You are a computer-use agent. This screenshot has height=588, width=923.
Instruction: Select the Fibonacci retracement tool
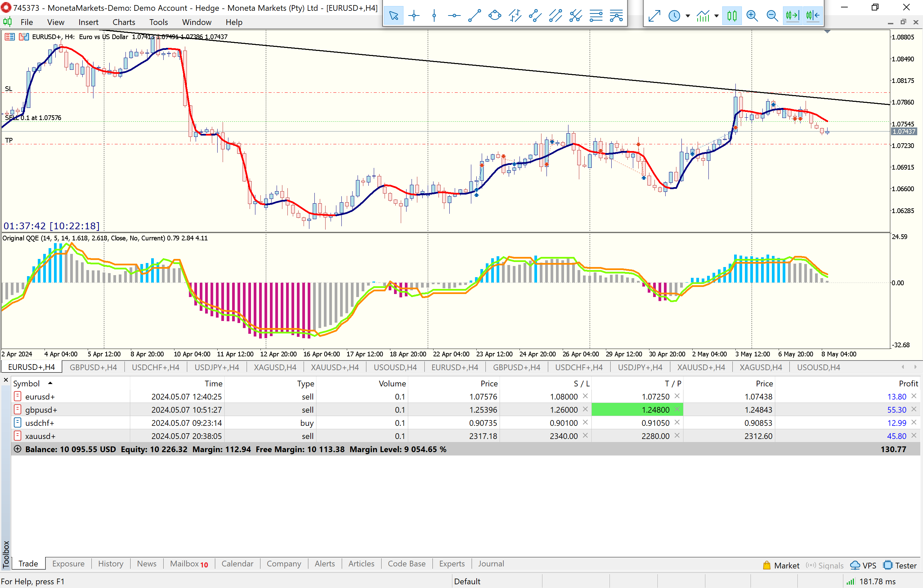pos(596,16)
